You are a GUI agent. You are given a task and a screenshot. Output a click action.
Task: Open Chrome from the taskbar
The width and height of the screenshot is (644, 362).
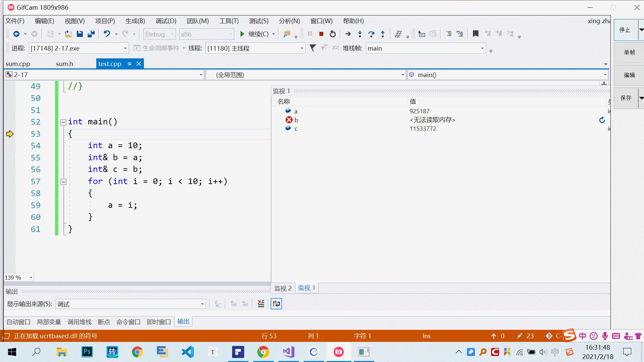pyautogui.click(x=137, y=352)
